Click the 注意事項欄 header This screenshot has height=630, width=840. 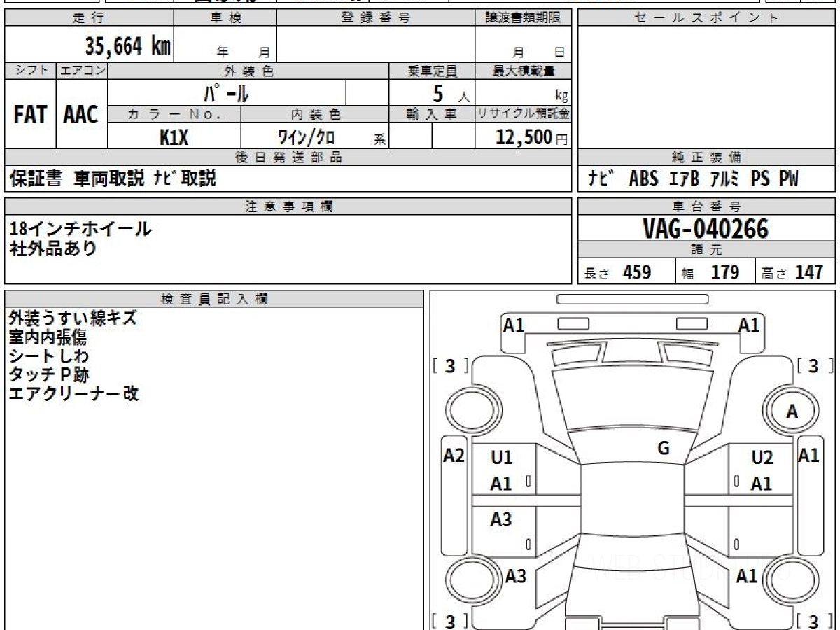pyautogui.click(x=288, y=206)
